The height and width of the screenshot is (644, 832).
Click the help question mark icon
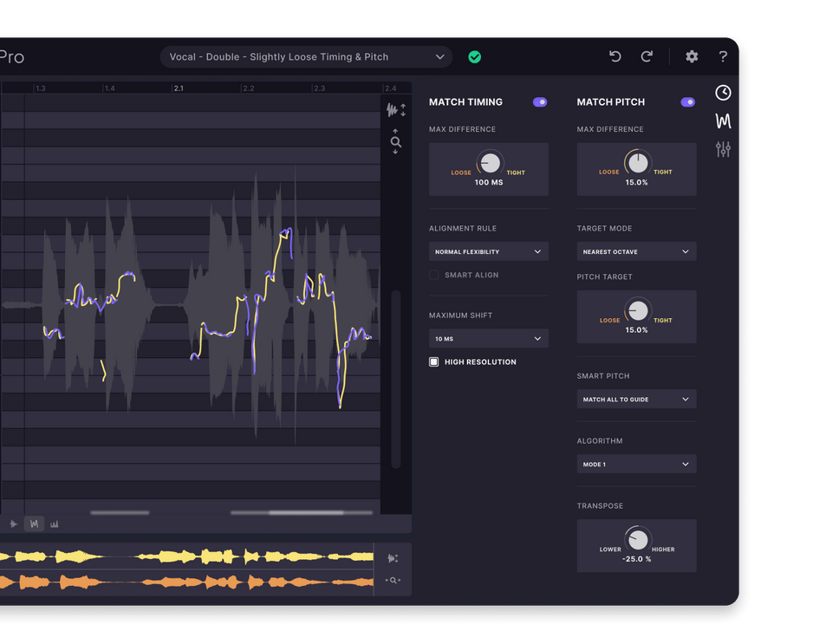click(x=724, y=56)
